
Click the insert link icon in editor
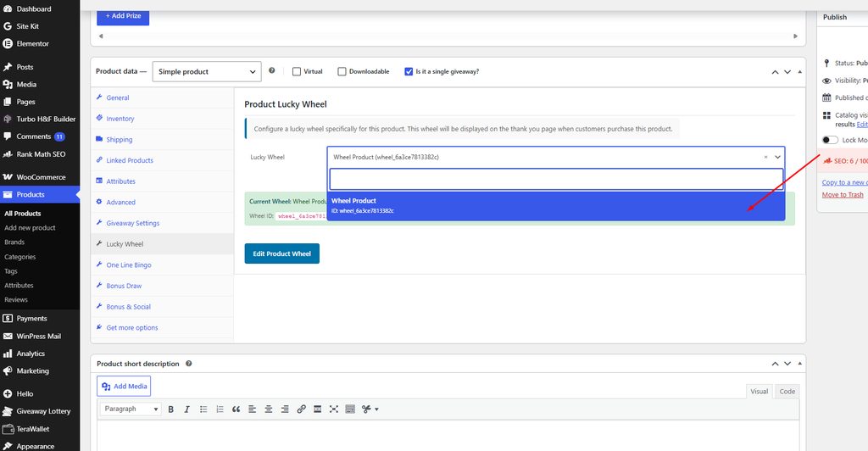[301, 409]
